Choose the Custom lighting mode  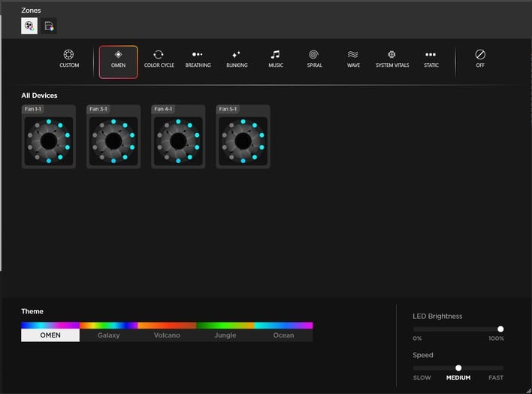(x=69, y=59)
